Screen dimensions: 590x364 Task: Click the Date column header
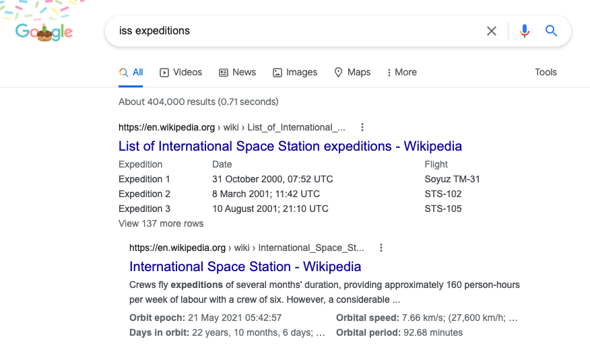point(222,164)
